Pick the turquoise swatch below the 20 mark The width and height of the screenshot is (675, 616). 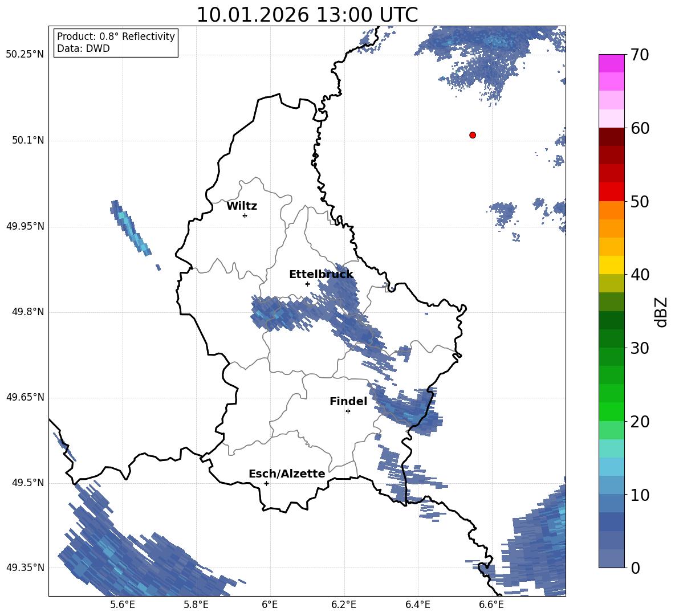pyautogui.click(x=611, y=448)
